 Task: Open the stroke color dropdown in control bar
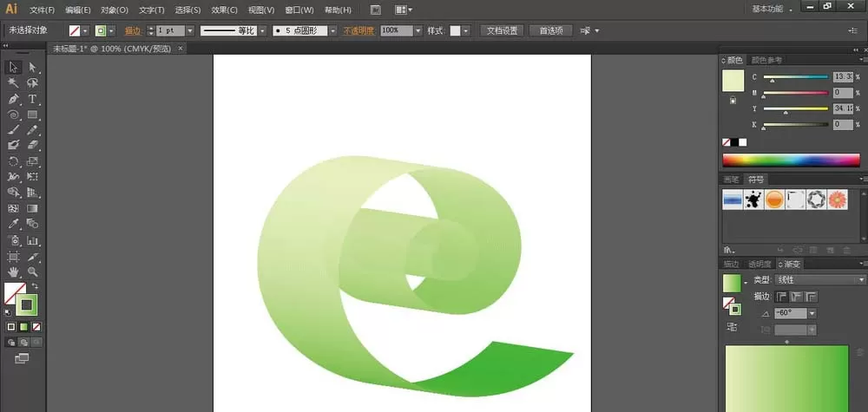pyautogui.click(x=112, y=31)
